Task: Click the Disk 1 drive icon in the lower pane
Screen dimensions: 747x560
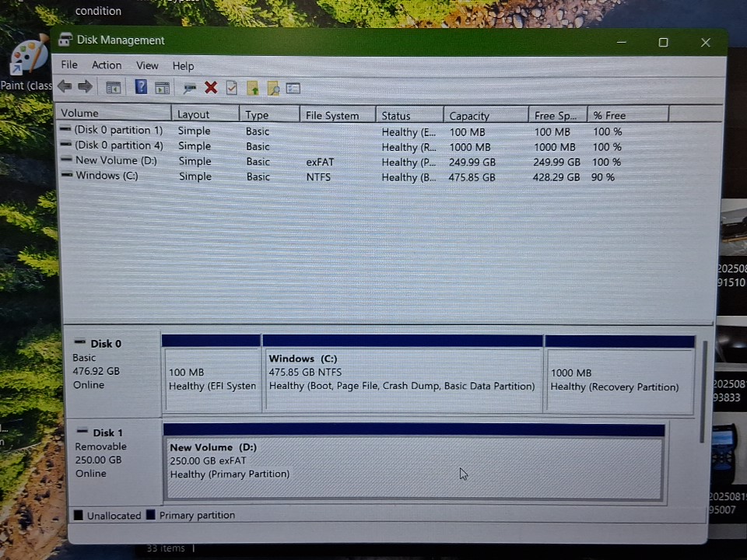Action: pyautogui.click(x=82, y=431)
